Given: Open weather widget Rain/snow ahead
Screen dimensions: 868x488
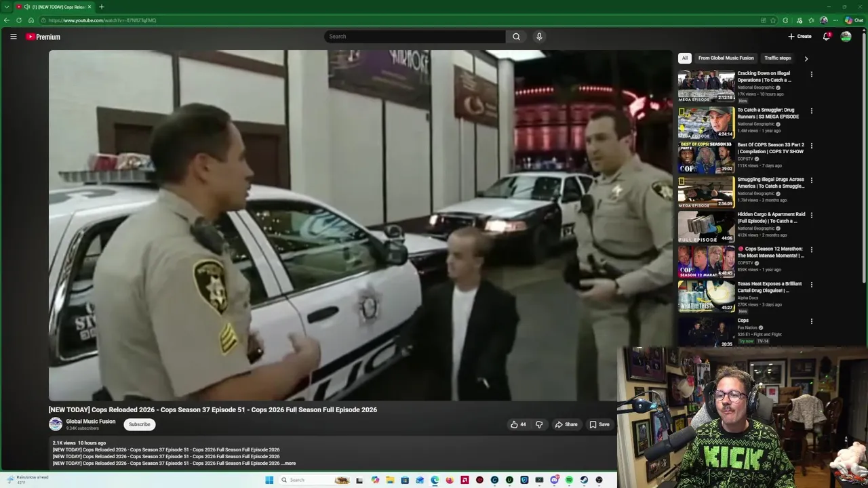Looking at the screenshot, I should (28, 479).
